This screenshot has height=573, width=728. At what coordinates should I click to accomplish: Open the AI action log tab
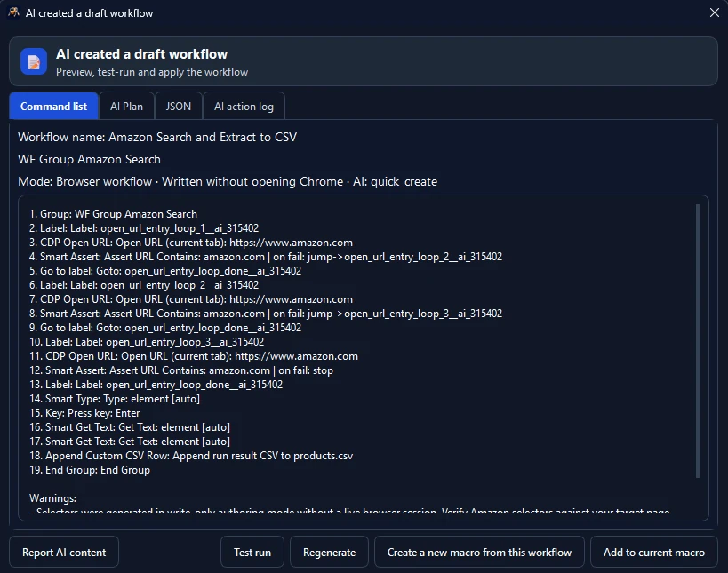244,107
